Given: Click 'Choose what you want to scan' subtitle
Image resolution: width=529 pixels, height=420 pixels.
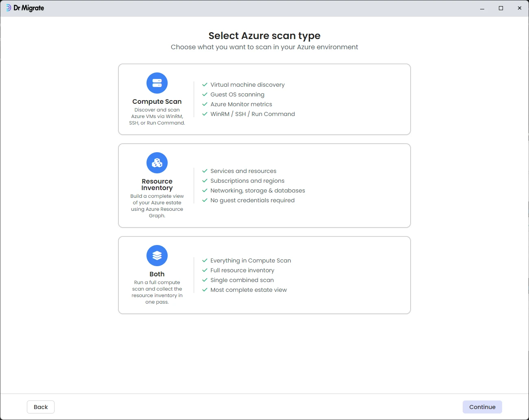Looking at the screenshot, I should point(264,47).
